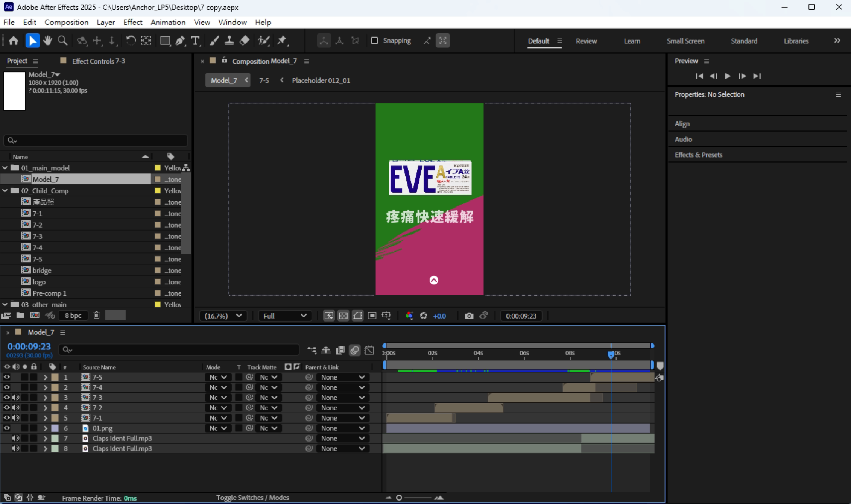Screen dimensions: 851x504
Task: Select the Horizontal Type tool
Action: [x=195, y=41]
